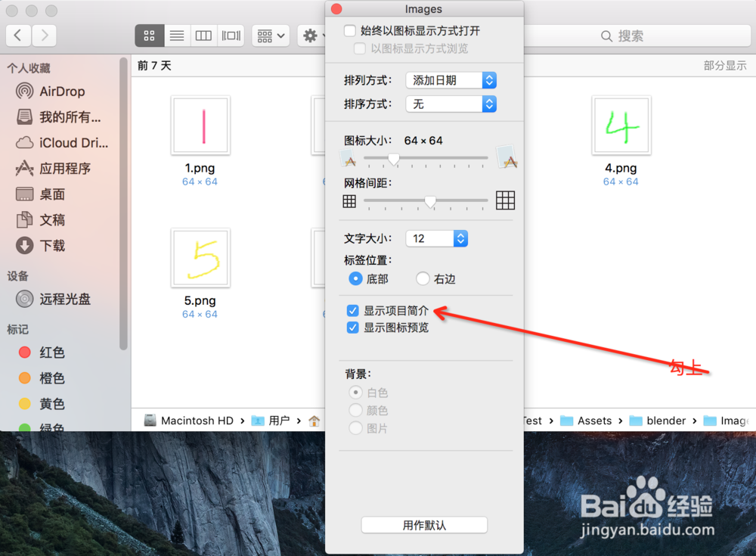Screen dimensions: 756x556
Task: Switch to icon view in toolbar
Action: pos(150,36)
